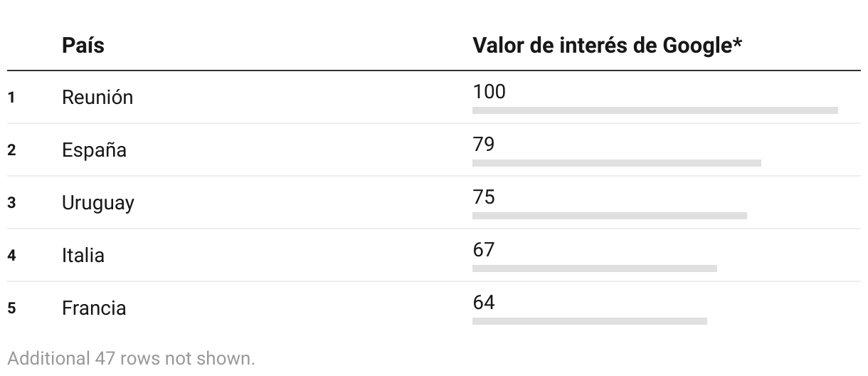The image size is (868, 376).
Task: Click the bar for value 75
Action: tap(610, 216)
